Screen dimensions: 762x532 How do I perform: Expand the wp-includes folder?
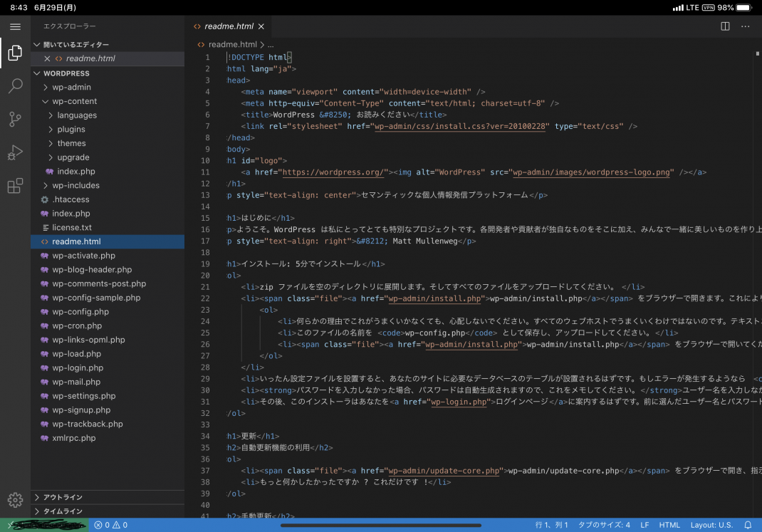click(46, 186)
